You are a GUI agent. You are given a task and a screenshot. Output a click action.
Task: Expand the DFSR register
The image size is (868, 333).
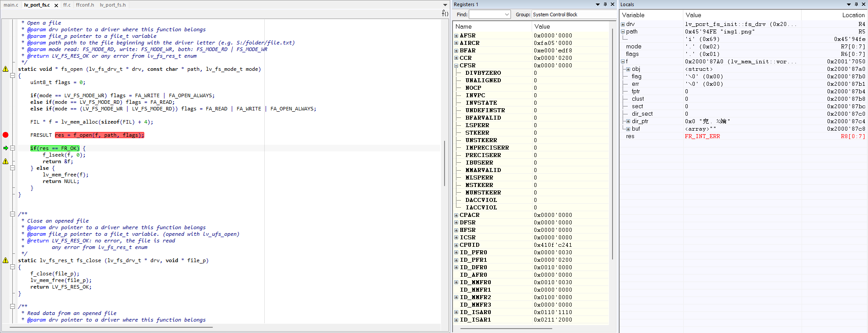456,223
